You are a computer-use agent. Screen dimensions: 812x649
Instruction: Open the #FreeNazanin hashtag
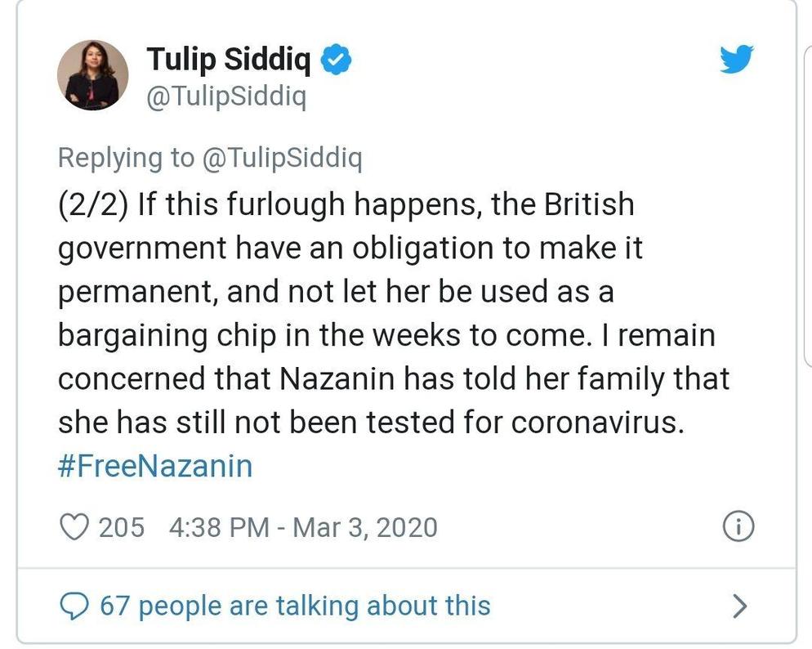[155, 466]
